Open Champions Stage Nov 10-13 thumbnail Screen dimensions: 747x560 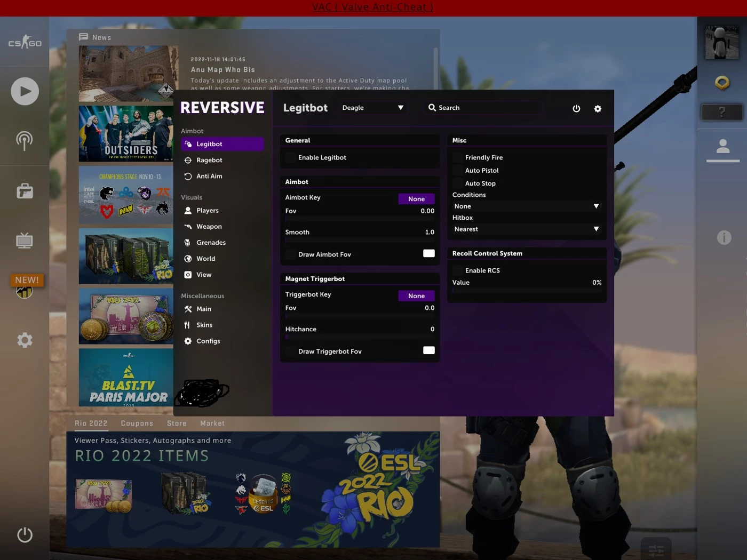[126, 195]
